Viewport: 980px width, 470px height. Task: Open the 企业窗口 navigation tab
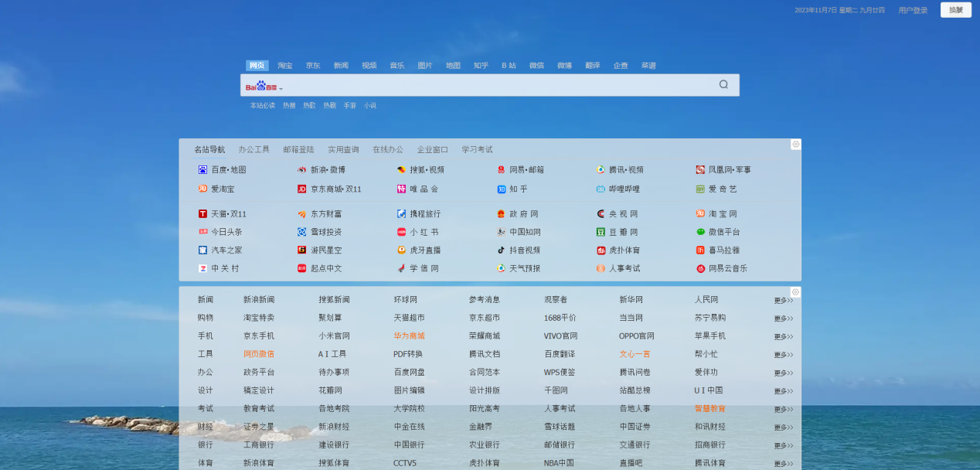pos(433,149)
